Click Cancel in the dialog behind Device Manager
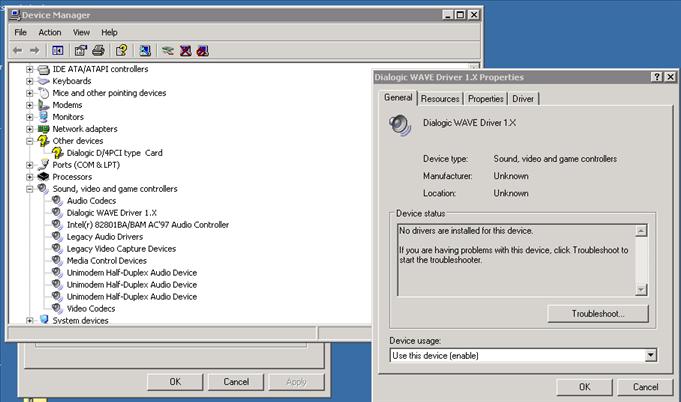This screenshot has width=681, height=402. [236, 382]
